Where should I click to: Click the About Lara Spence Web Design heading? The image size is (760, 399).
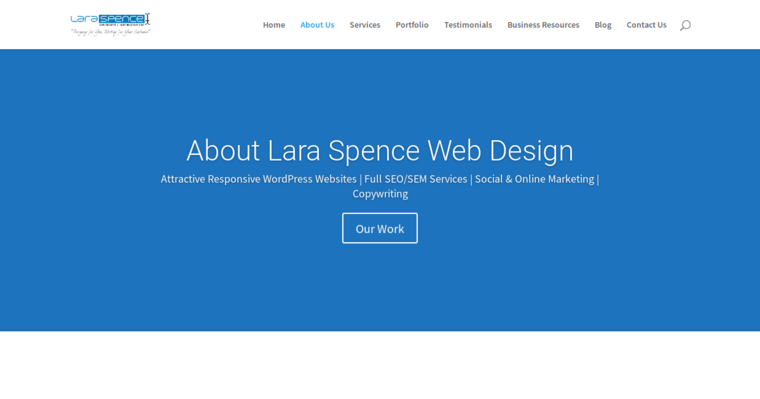380,150
